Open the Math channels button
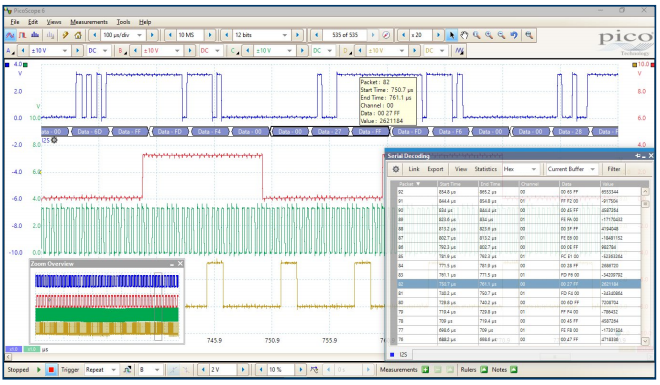 point(459,50)
